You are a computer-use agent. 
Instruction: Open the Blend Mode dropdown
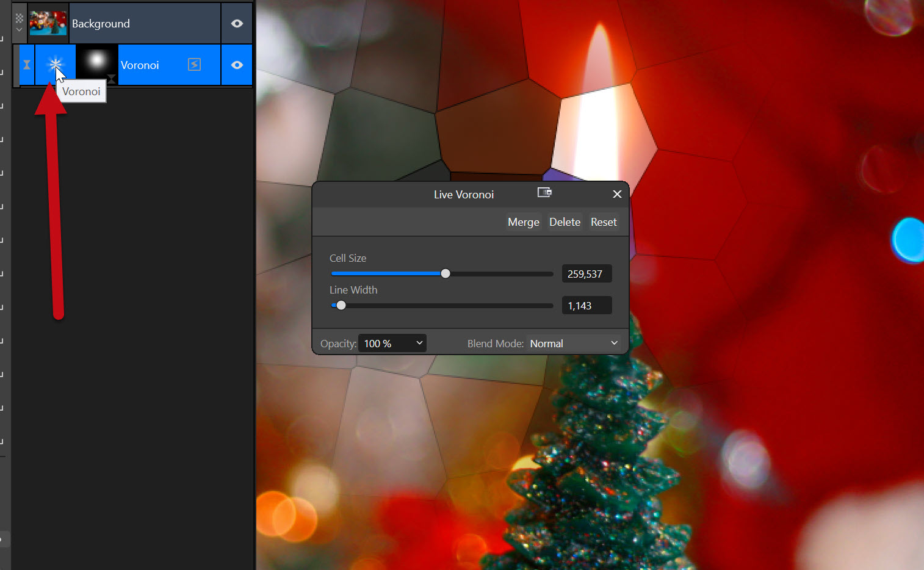[574, 344]
